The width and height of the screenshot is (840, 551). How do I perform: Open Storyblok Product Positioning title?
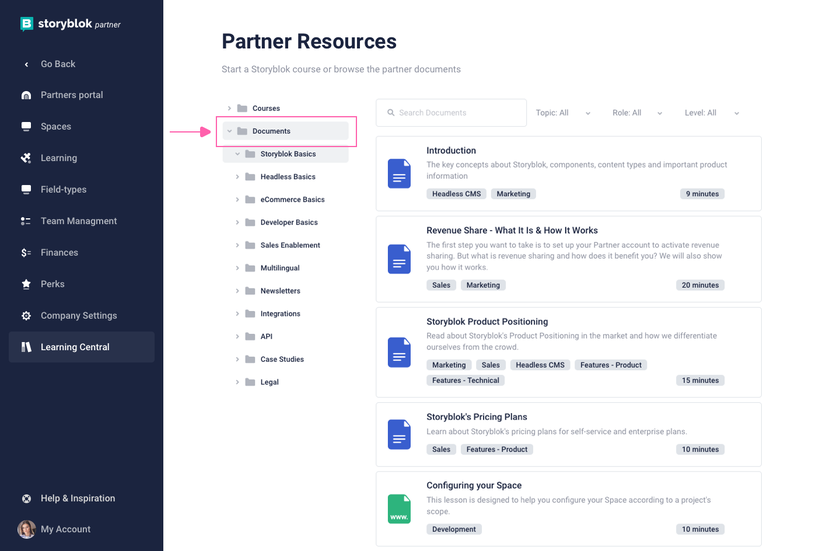487,322
